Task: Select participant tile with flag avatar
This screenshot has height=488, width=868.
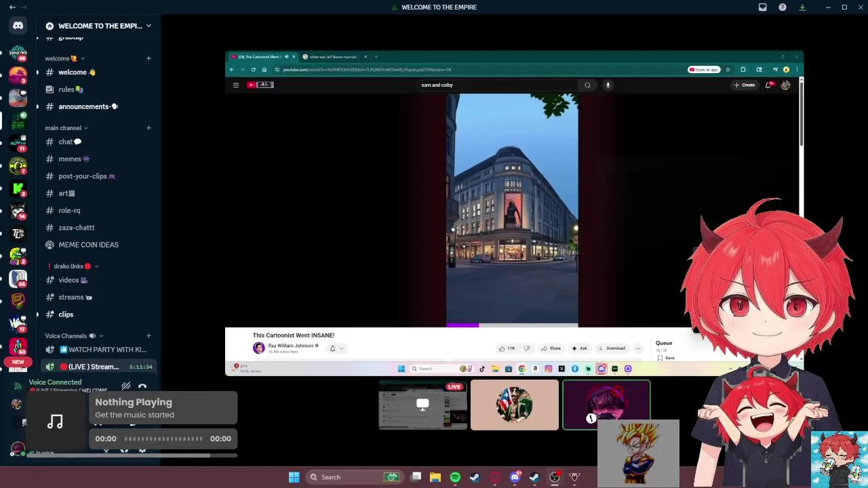Action: (x=515, y=405)
